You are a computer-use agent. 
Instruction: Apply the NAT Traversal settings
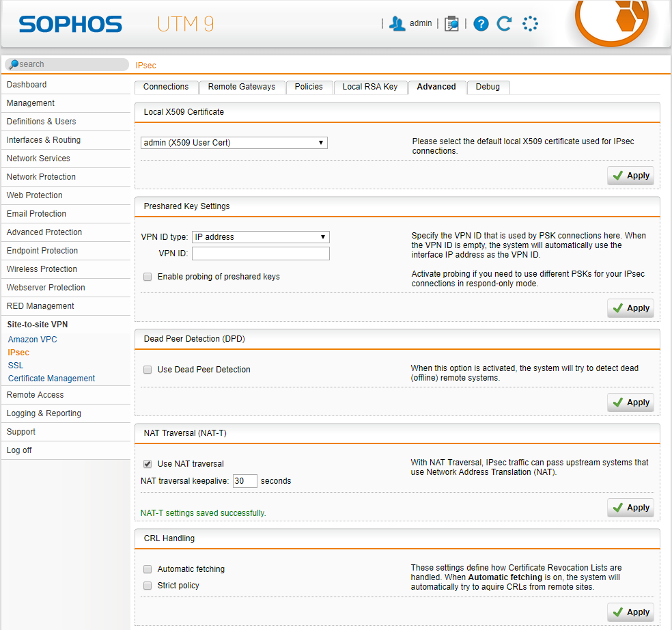630,508
